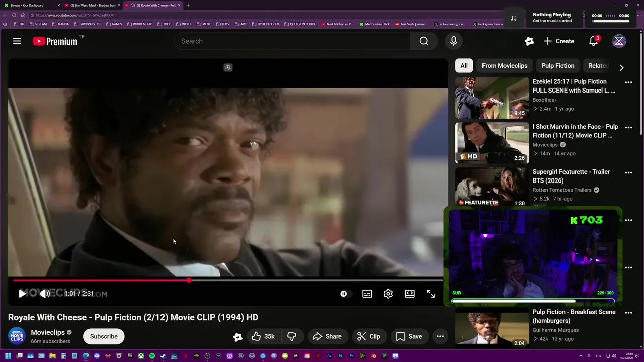Open Pulp Fiction Breakfast Scene thumbnail

[492, 328]
